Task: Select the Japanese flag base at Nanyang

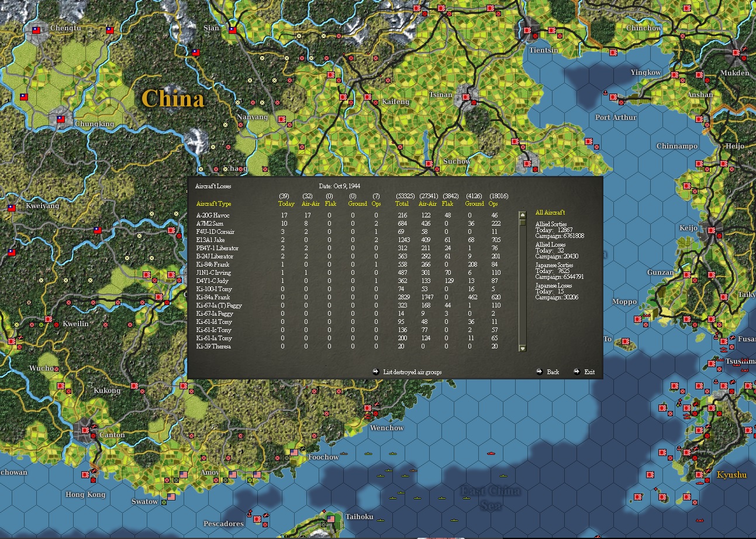Action: 281,119
